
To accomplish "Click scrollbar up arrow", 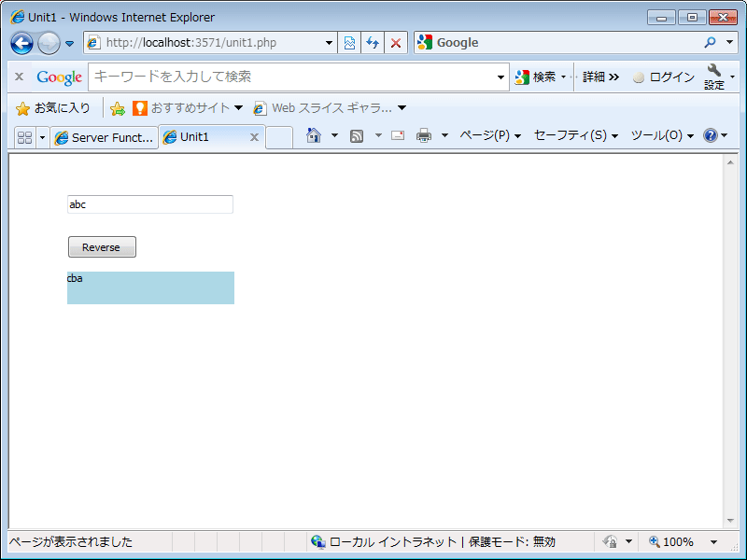I will point(730,162).
